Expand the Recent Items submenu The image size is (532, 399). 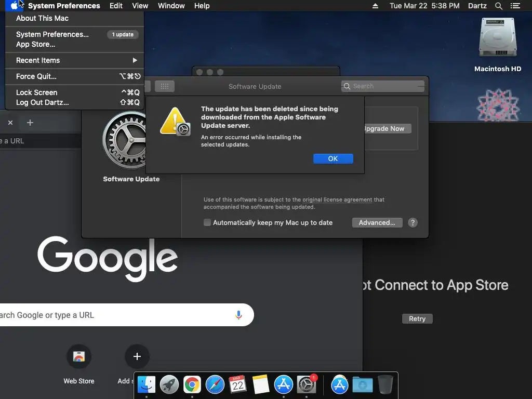(x=75, y=60)
